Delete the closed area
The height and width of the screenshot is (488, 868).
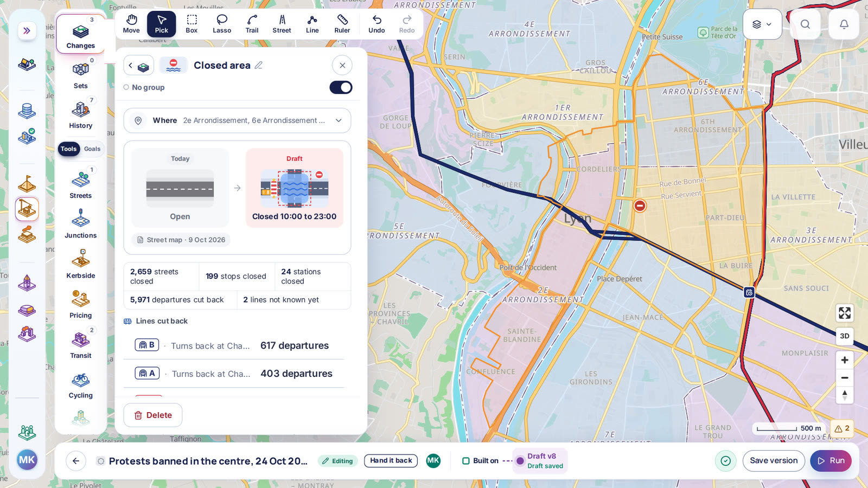click(x=153, y=415)
